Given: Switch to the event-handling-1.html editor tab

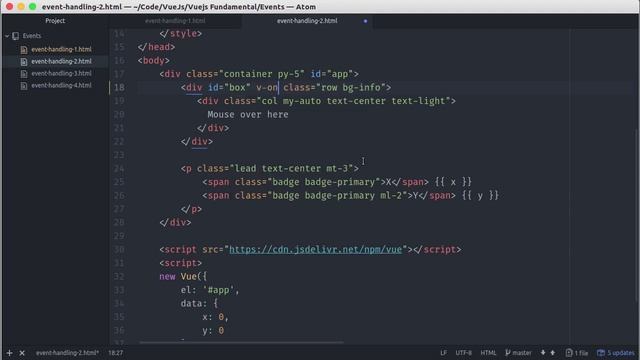Looking at the screenshot, I should 175,20.
